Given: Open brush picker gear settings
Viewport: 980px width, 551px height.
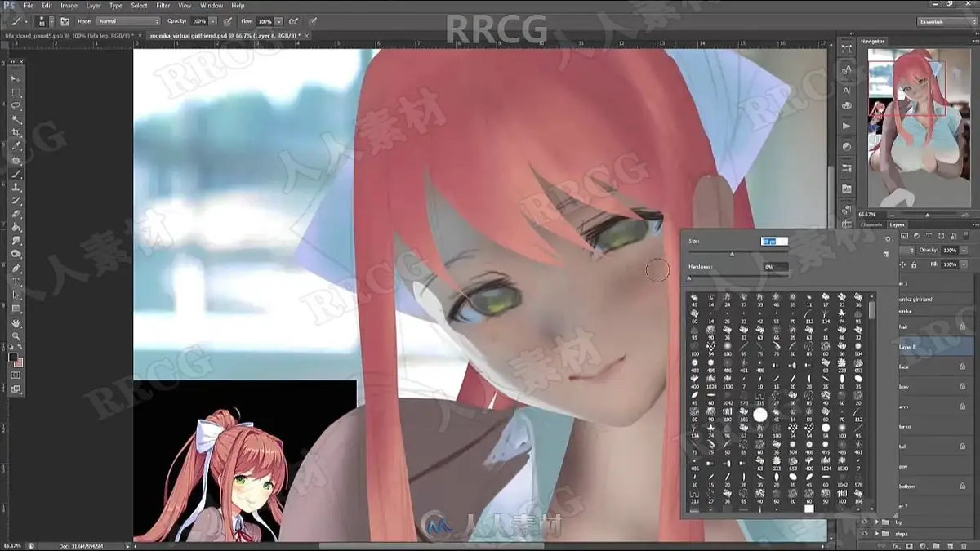Looking at the screenshot, I should pyautogui.click(x=888, y=239).
